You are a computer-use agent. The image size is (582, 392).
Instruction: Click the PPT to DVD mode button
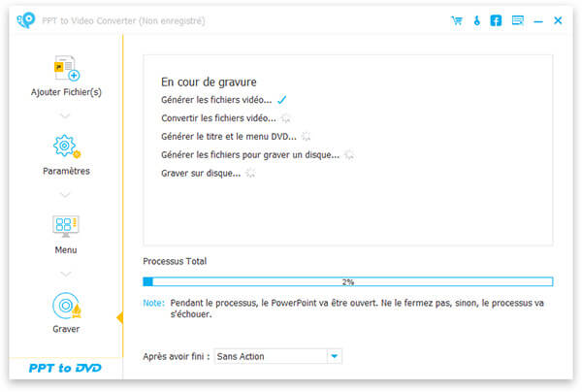tap(67, 369)
